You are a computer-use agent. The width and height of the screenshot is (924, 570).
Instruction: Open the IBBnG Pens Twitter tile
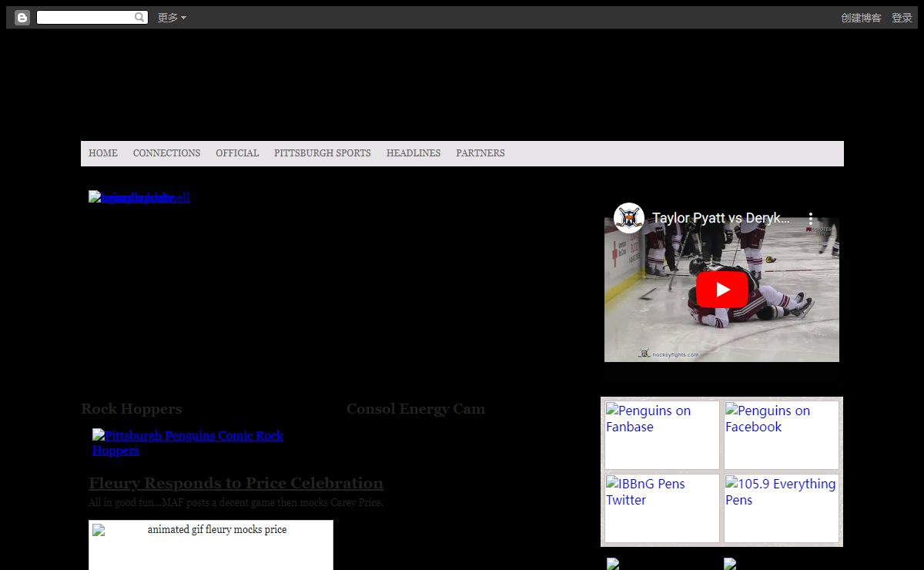pos(662,508)
